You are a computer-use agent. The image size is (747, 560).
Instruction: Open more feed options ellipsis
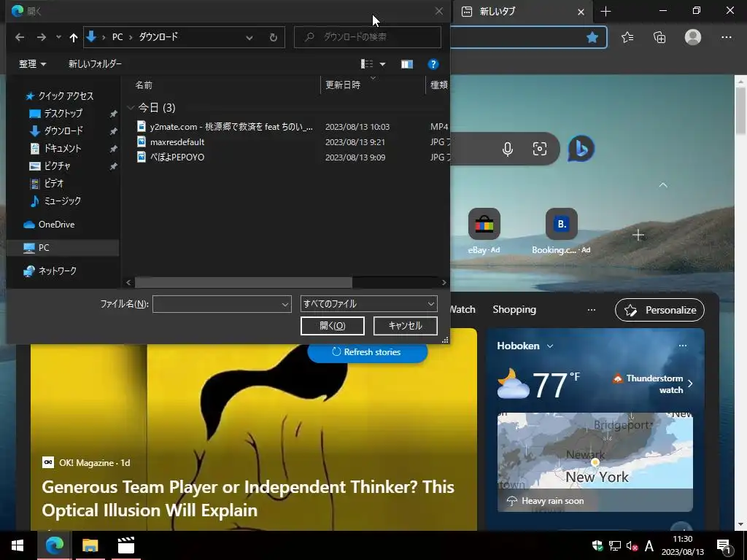pos(591,309)
